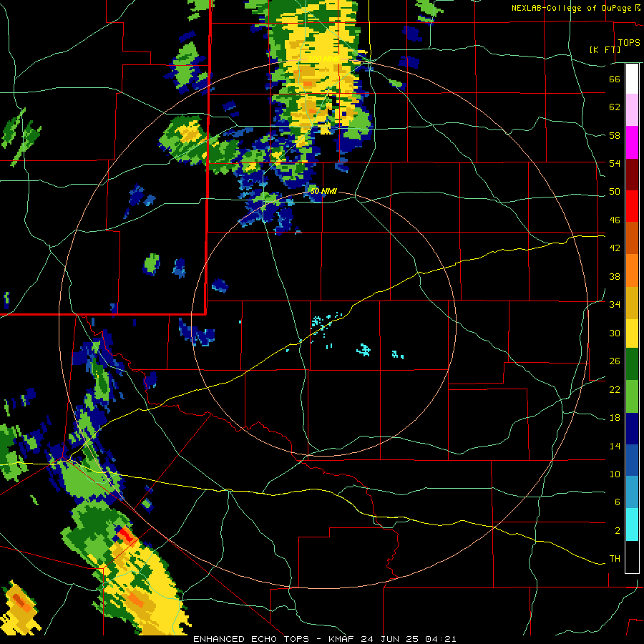Select the dark green legend swatch
The height and width of the screenshot is (644, 644).
point(632,364)
